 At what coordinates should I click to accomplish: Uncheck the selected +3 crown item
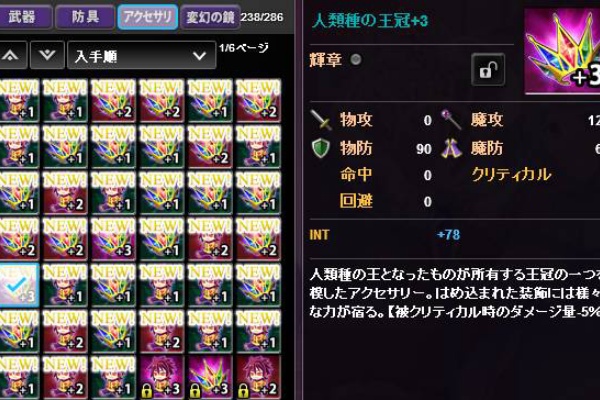[18, 285]
